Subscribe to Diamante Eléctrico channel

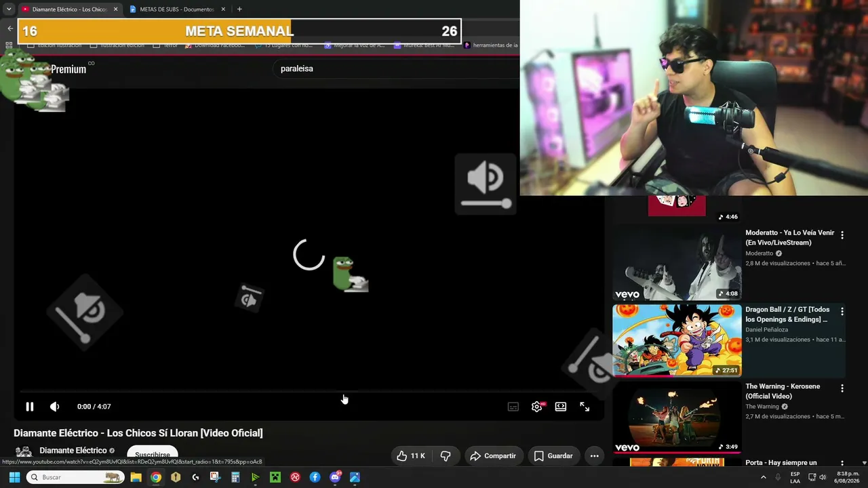(x=153, y=455)
